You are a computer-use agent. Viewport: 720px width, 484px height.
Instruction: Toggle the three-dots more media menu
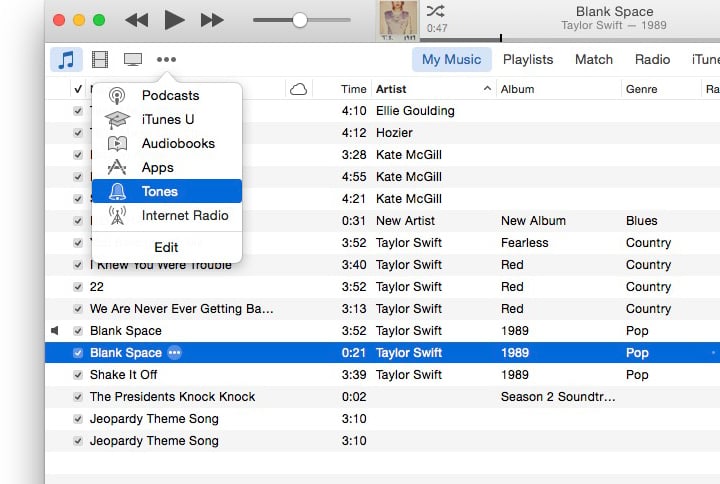166,60
